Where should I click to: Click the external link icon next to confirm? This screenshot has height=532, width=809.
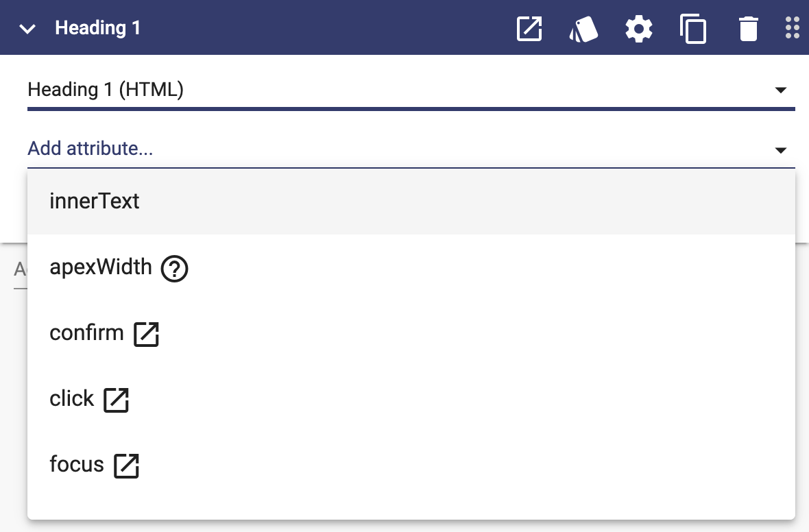click(x=147, y=335)
